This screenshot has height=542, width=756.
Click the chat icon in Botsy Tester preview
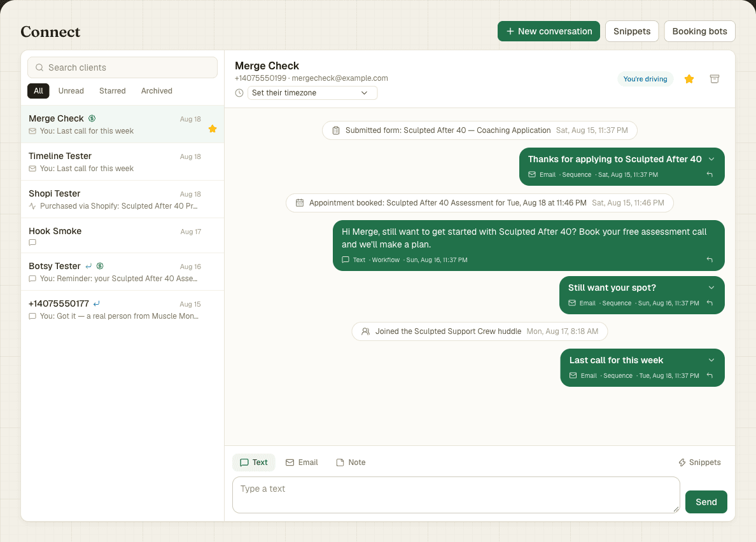[32, 279]
